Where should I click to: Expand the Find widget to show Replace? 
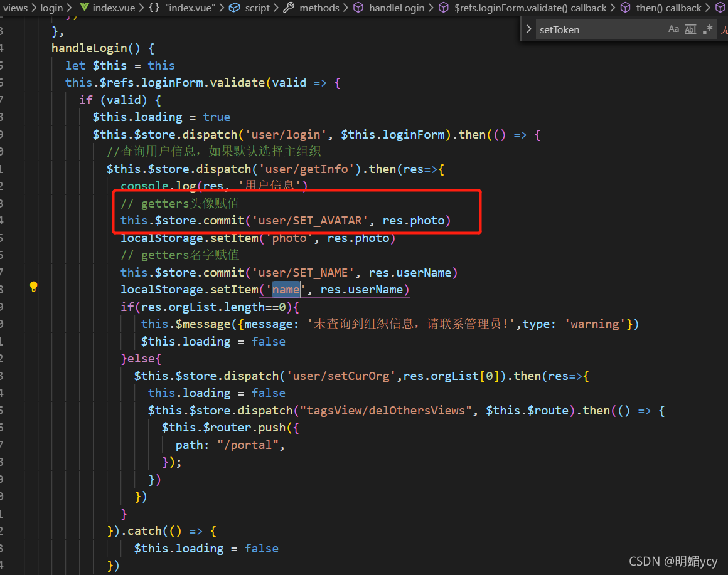529,29
